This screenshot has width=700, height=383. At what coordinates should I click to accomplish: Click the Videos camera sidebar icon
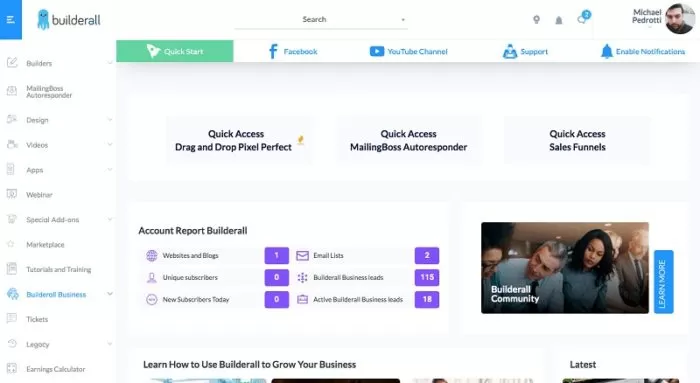[x=12, y=145]
